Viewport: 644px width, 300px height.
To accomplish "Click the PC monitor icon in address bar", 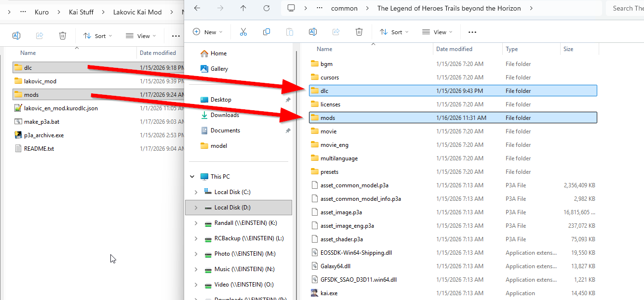I will click(x=291, y=8).
